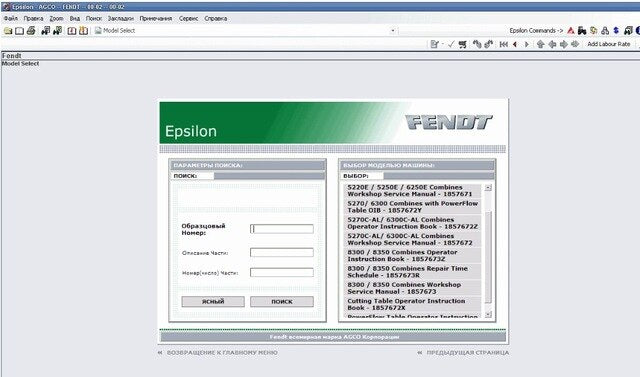The image size is (640, 377).
Task: Click the model list scroll up arrow
Action: coord(488,188)
